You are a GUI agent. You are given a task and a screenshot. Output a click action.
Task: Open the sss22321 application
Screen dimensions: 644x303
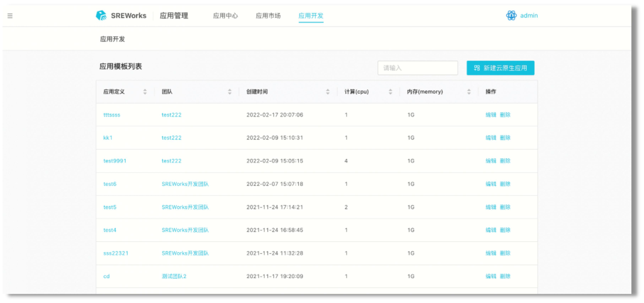pos(116,253)
